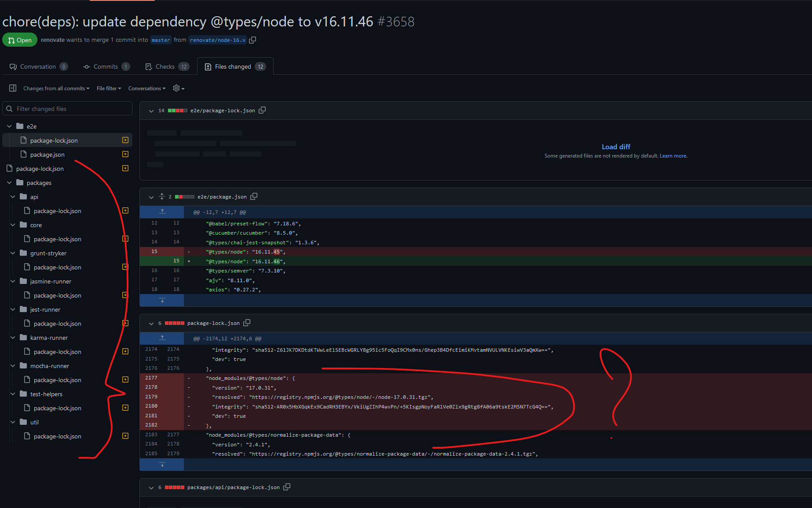The height and width of the screenshot is (508, 812).
Task: Click the magnifier icon in the file filter box
Action: coord(9,108)
